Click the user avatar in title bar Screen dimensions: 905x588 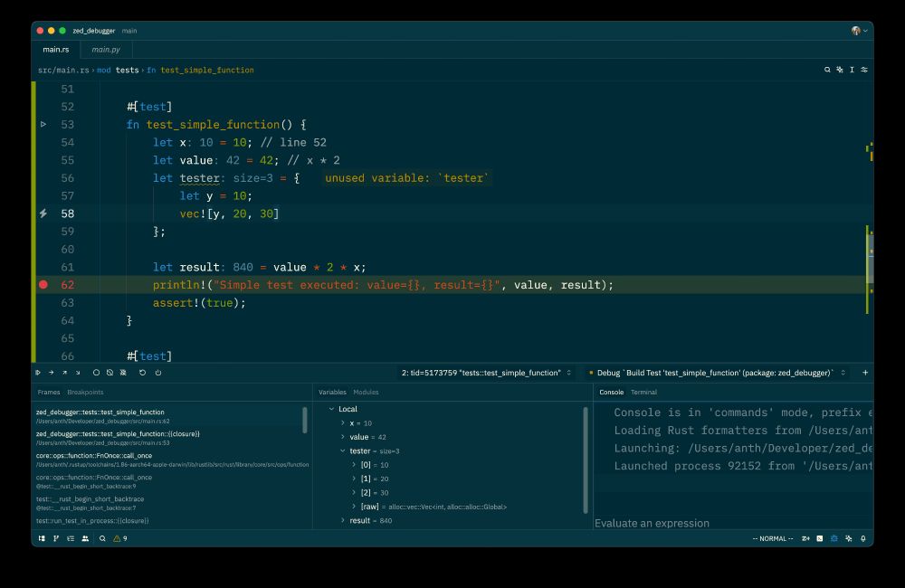(x=855, y=31)
